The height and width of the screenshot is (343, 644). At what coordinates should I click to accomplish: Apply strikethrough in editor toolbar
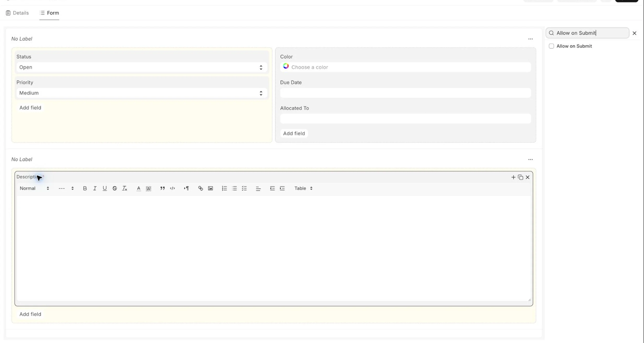coord(115,188)
